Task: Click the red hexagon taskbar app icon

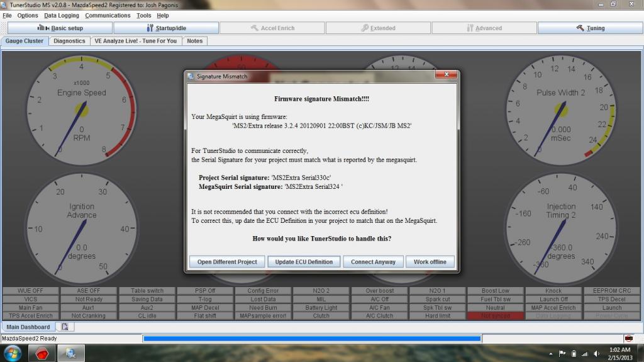Action: [42, 353]
